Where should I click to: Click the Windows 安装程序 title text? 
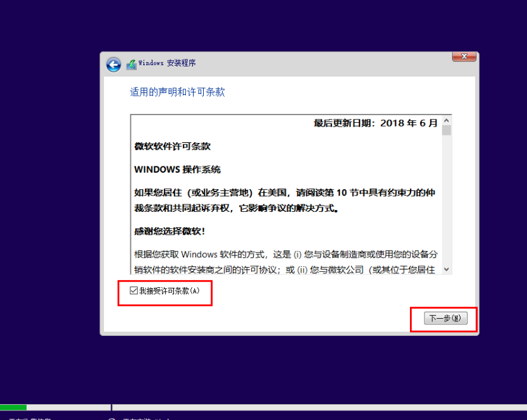pyautogui.click(x=167, y=63)
